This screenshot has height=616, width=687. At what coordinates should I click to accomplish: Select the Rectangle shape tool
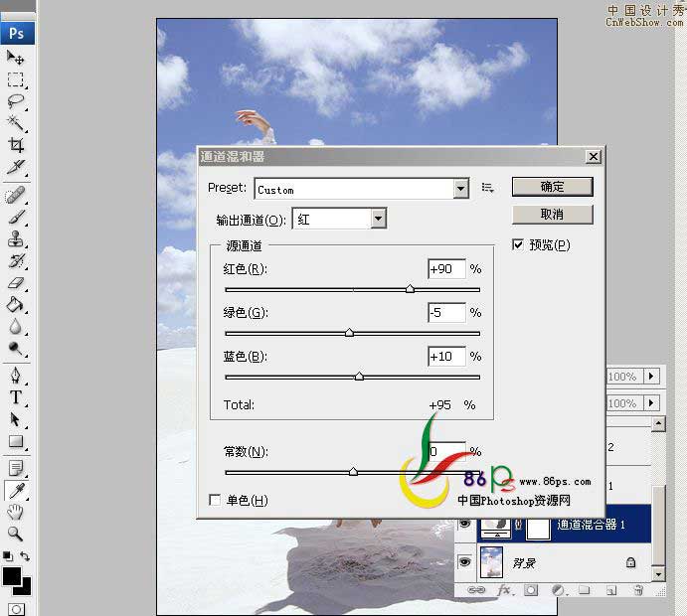pos(16,441)
